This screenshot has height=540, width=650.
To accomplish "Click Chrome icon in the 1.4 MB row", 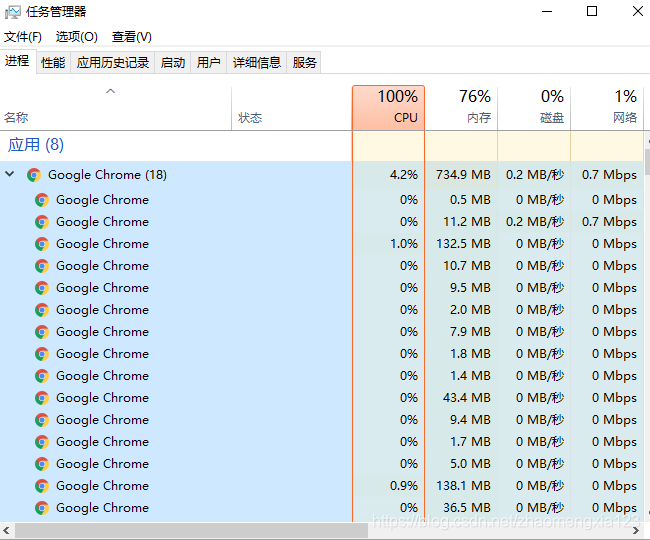I will pyautogui.click(x=42, y=376).
